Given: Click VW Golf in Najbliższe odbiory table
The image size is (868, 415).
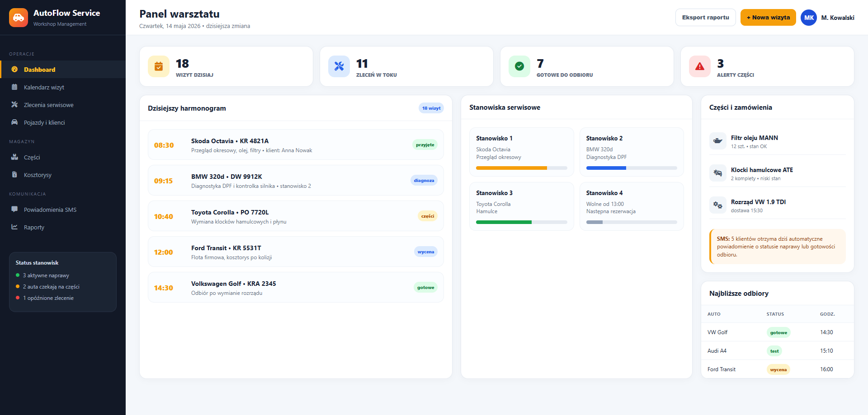Looking at the screenshot, I should pos(717,332).
